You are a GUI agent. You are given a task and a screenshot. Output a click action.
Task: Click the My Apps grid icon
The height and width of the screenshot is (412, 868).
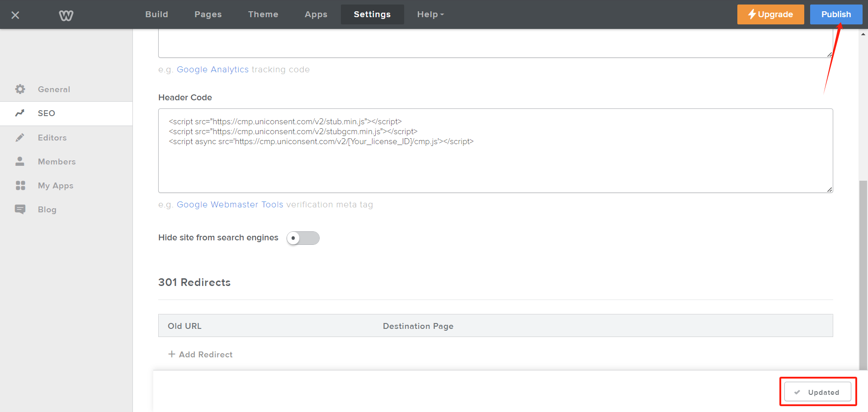(20, 185)
